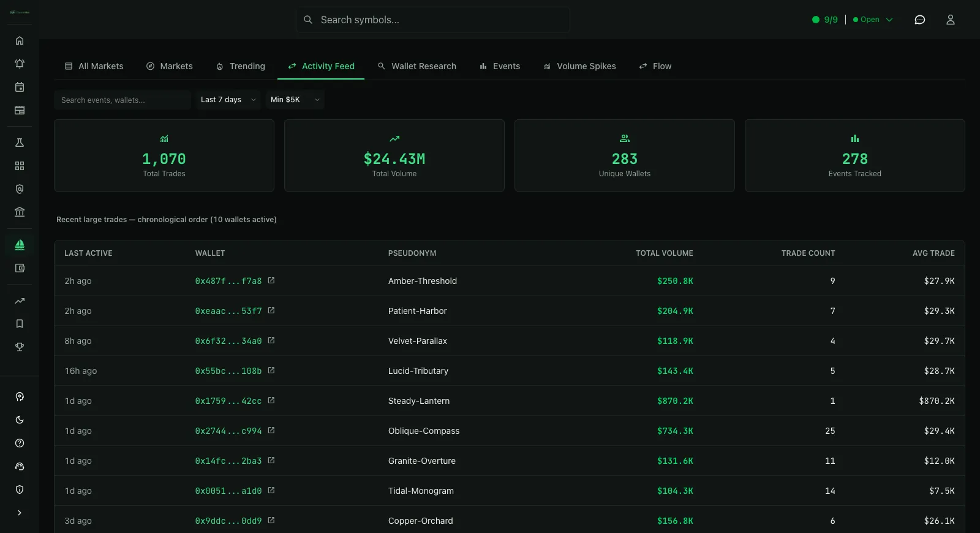Viewport: 980px width, 533px height.
Task: Sort by TRADE COUNT column header
Action: pos(808,253)
